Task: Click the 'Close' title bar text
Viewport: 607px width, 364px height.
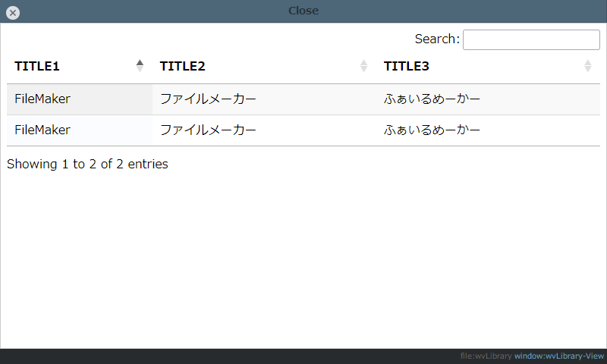Action: click(303, 11)
